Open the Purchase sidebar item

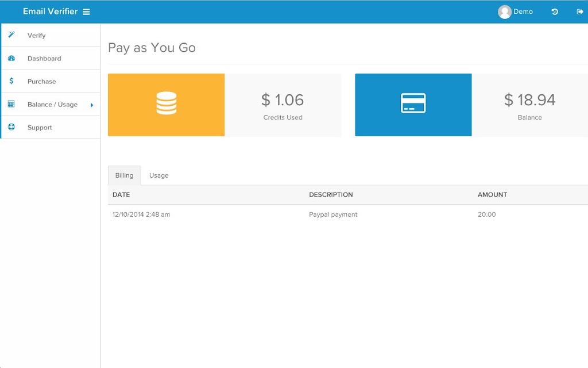click(x=51, y=81)
